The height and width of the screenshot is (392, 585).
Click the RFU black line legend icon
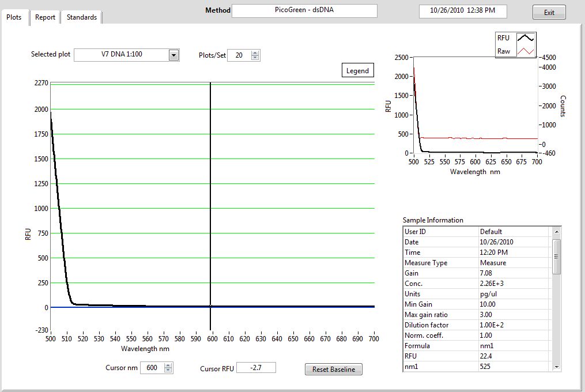click(525, 38)
